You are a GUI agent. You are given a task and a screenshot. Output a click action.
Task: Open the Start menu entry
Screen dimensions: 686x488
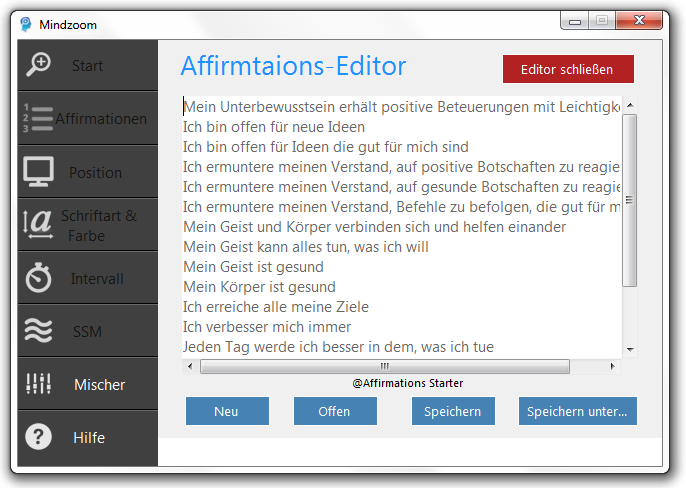(x=88, y=66)
